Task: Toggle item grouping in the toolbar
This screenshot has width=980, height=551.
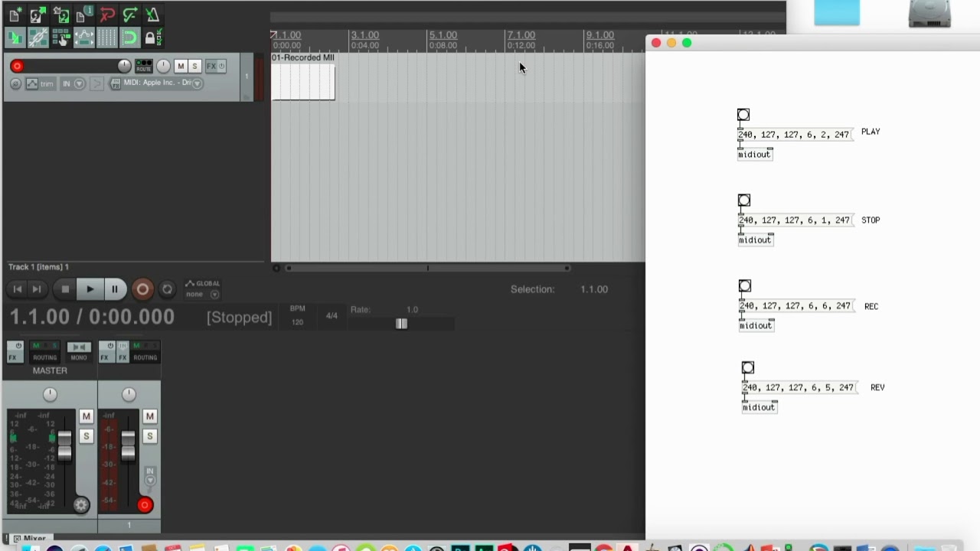Action: [x=38, y=37]
